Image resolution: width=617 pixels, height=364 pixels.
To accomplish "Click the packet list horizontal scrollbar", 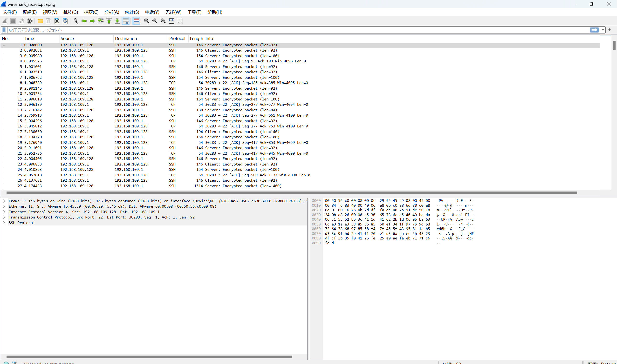I will (x=292, y=193).
